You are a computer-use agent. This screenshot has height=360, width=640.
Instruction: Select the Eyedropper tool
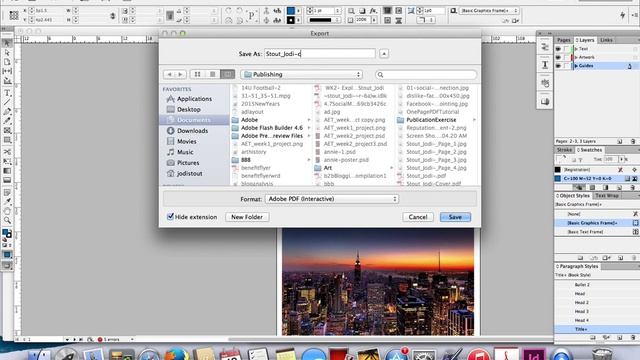[x=7, y=202]
